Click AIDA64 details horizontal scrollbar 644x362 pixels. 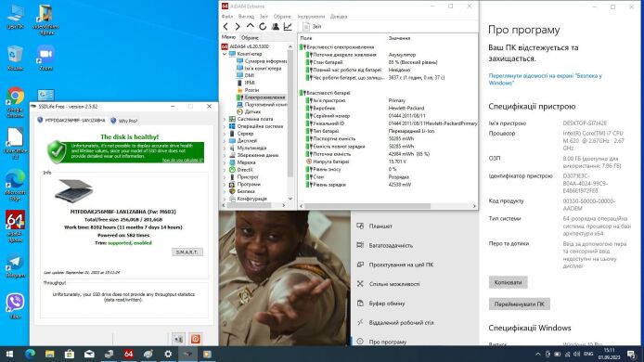(367, 206)
